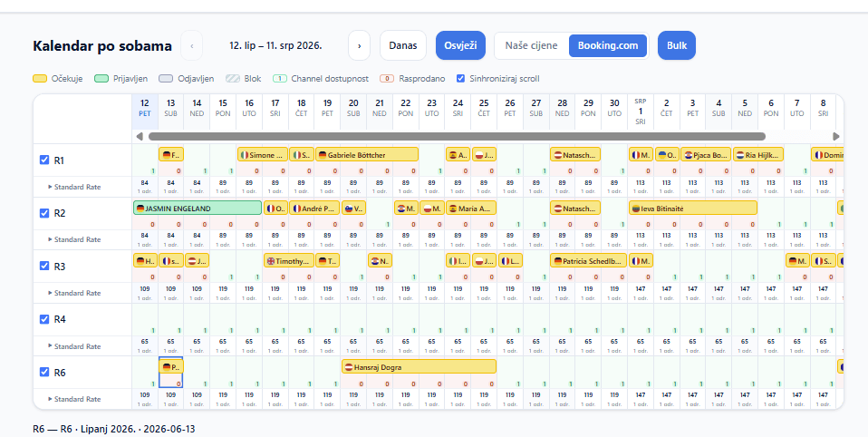Viewport: 868px width, 437px height.
Task: Open the P... booking in R6 on 13 SUB
Action: pyautogui.click(x=171, y=366)
